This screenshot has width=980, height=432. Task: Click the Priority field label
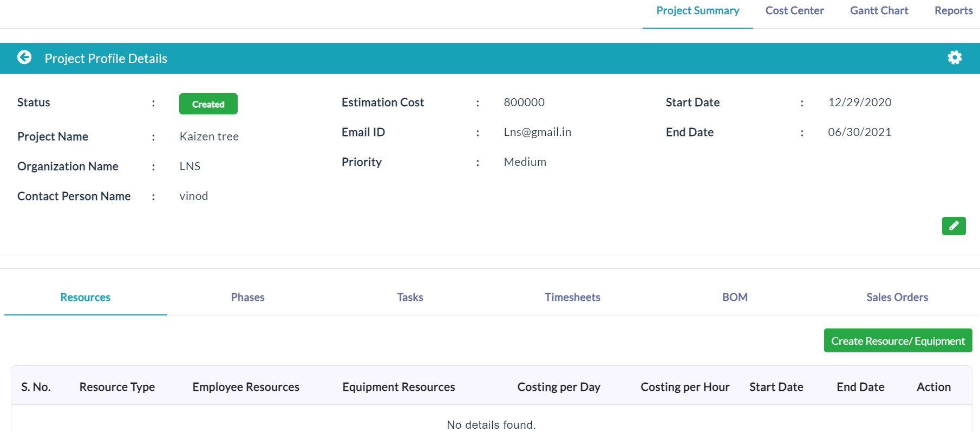tap(362, 162)
